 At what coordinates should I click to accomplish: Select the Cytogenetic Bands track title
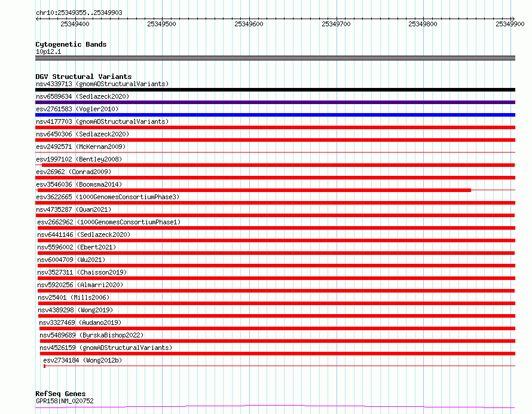click(x=71, y=44)
